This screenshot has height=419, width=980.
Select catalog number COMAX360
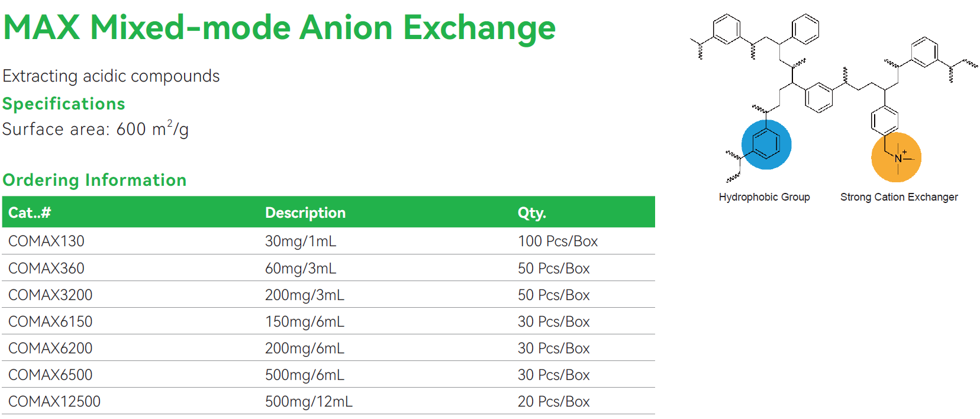pos(46,268)
